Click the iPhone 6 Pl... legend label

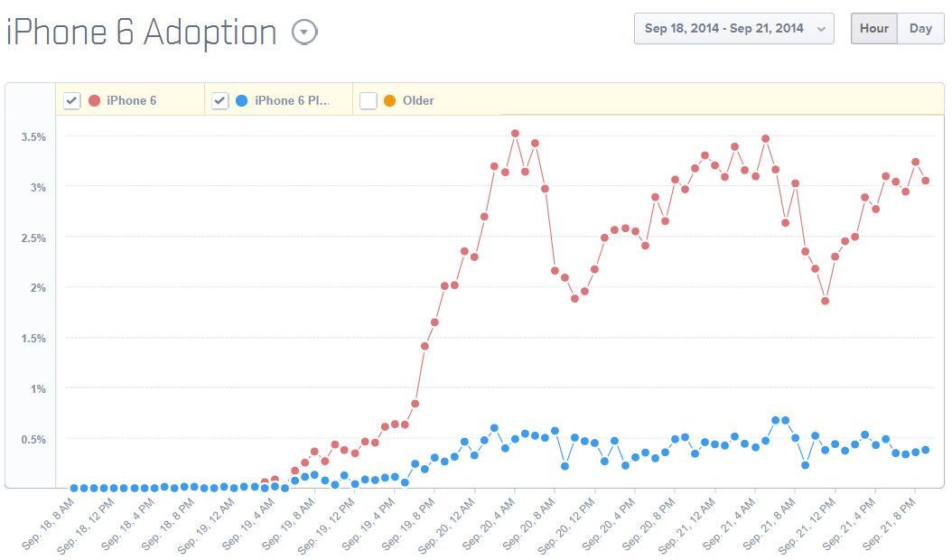[292, 100]
